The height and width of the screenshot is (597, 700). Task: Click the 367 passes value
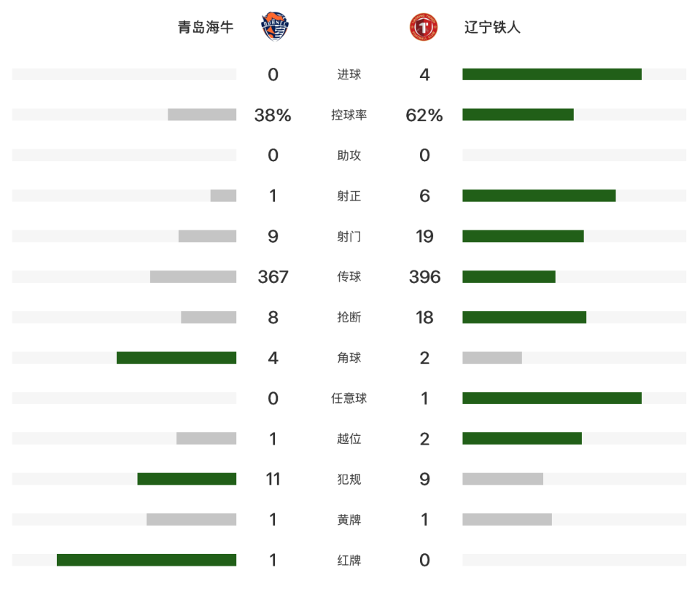(273, 277)
